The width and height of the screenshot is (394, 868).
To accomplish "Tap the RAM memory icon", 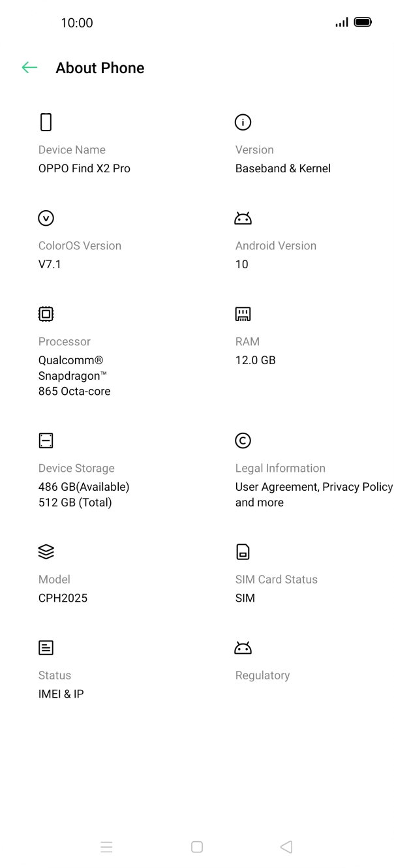I will tap(243, 314).
